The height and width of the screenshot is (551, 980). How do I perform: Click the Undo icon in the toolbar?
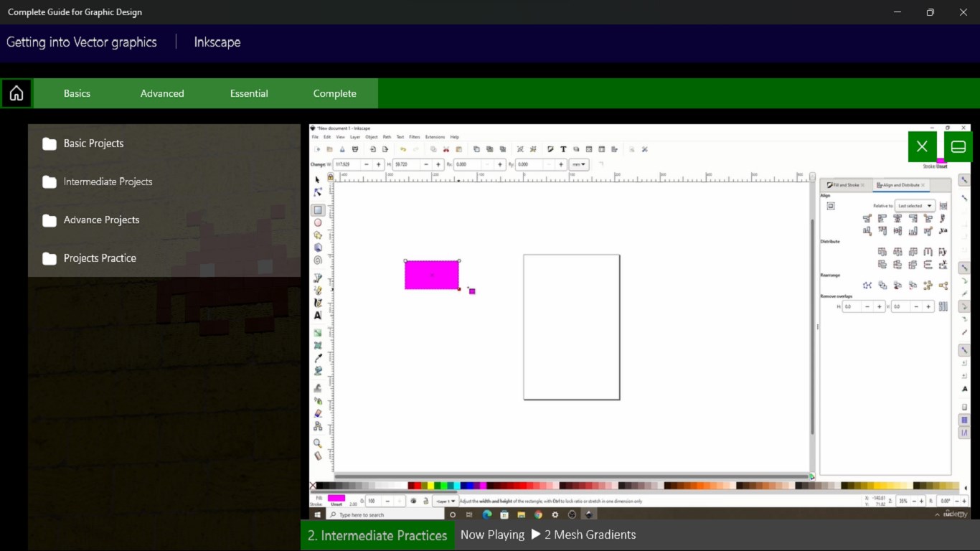(402, 149)
